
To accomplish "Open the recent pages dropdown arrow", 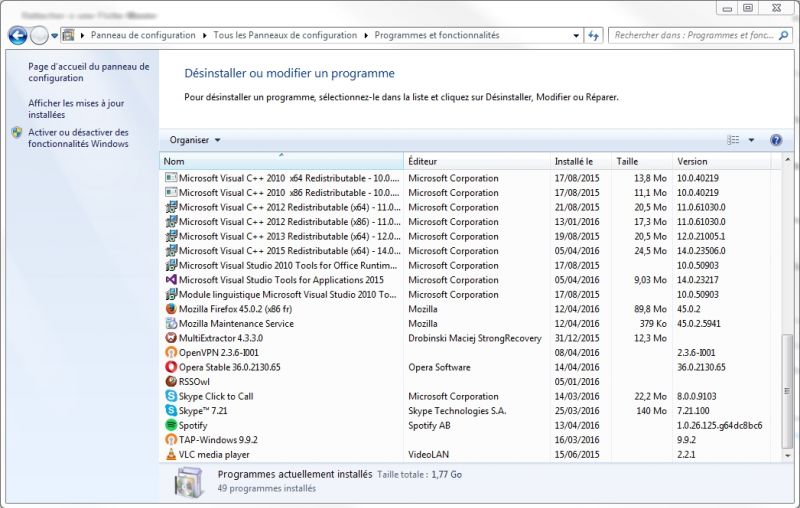I will pyautogui.click(x=55, y=36).
